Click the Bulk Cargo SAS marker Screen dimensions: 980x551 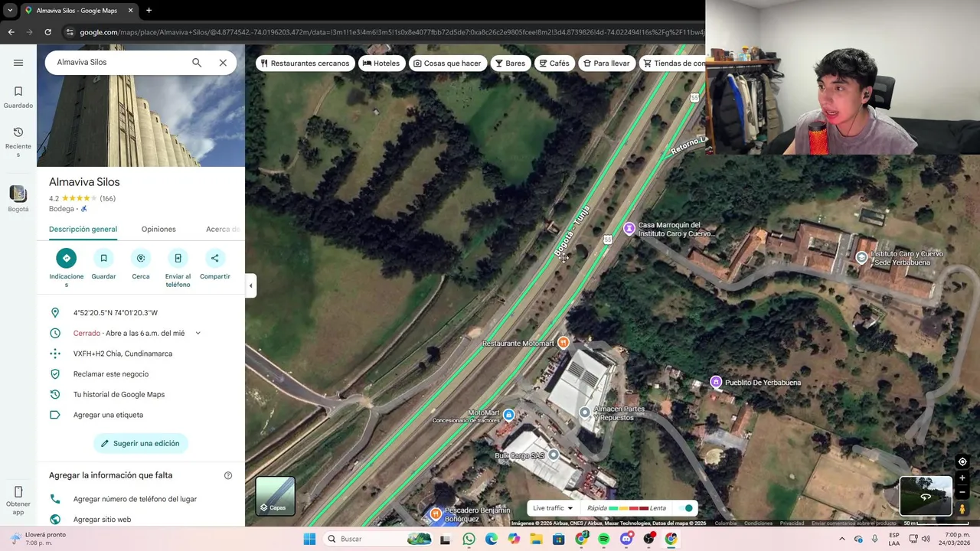(554, 455)
